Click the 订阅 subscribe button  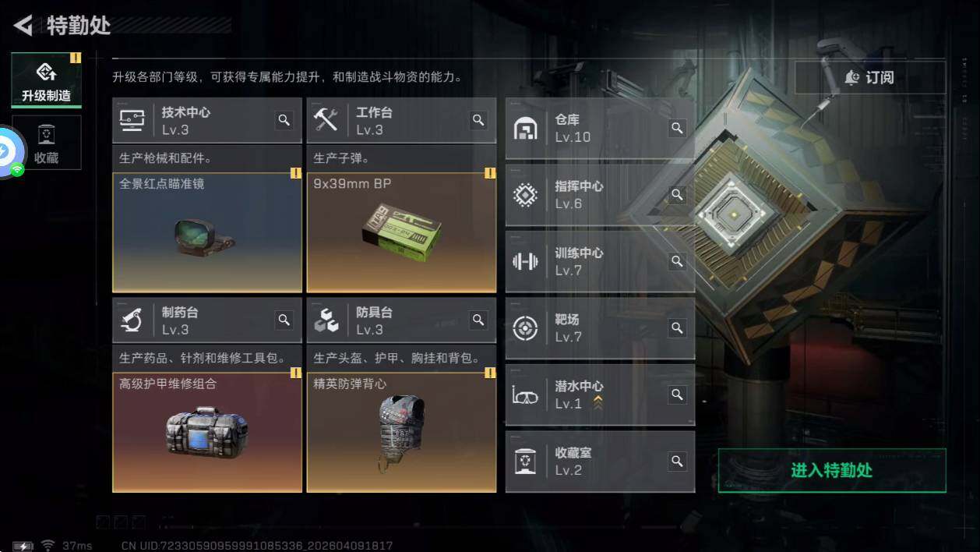pos(870,78)
